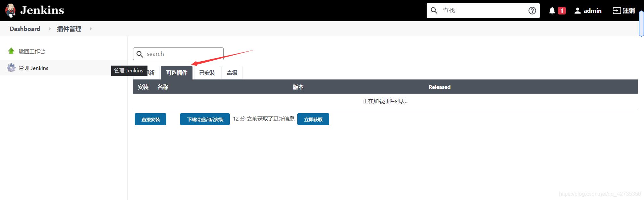Click the 立即获取 button
The width and height of the screenshot is (644, 200).
[x=313, y=119]
